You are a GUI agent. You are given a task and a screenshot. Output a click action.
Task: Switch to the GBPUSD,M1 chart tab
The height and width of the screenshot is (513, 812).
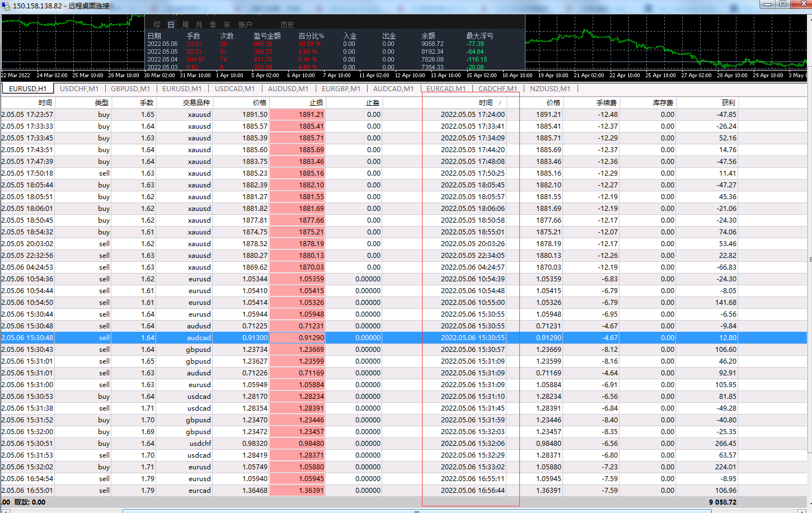point(132,88)
